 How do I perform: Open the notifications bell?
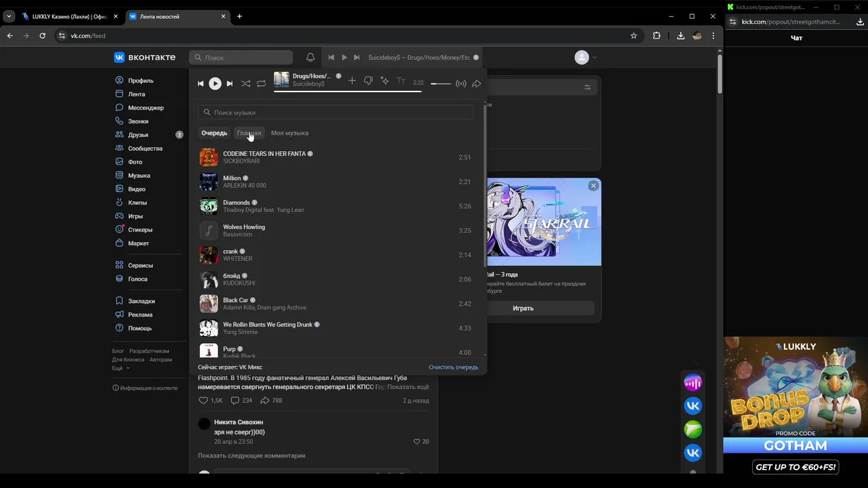(311, 58)
